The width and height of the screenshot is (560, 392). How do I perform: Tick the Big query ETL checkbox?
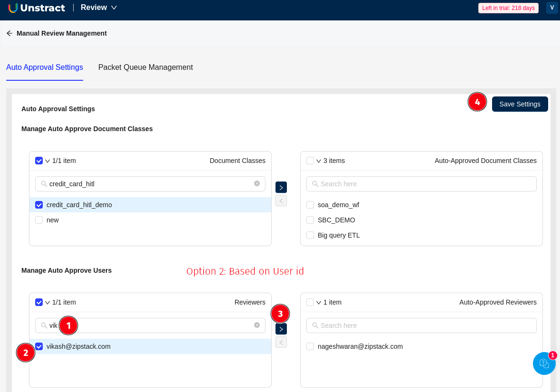(310, 235)
